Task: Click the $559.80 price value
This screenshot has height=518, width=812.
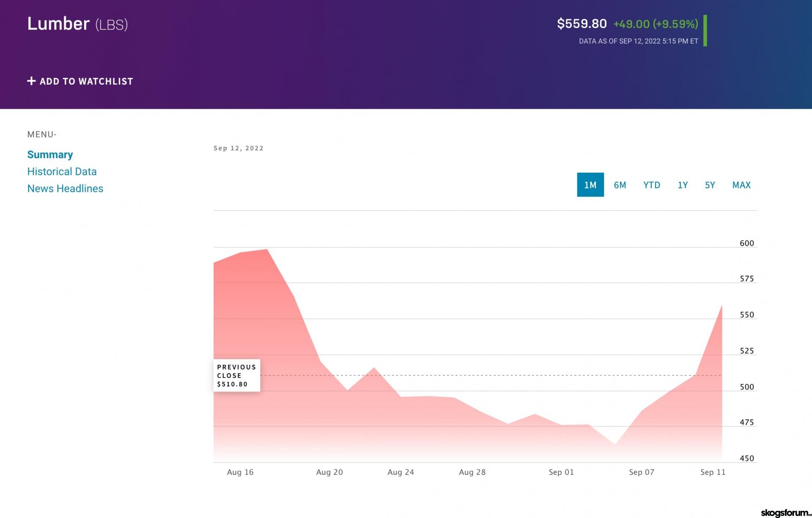Action: (x=582, y=24)
